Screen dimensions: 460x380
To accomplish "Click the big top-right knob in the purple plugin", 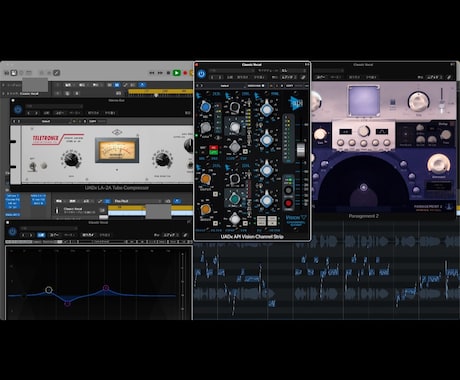I will [x=418, y=101].
